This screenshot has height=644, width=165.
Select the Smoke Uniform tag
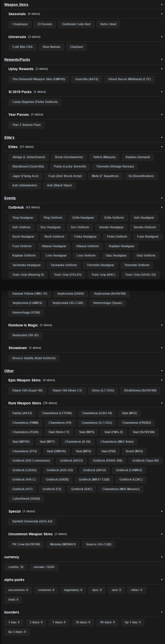click(x=145, y=227)
